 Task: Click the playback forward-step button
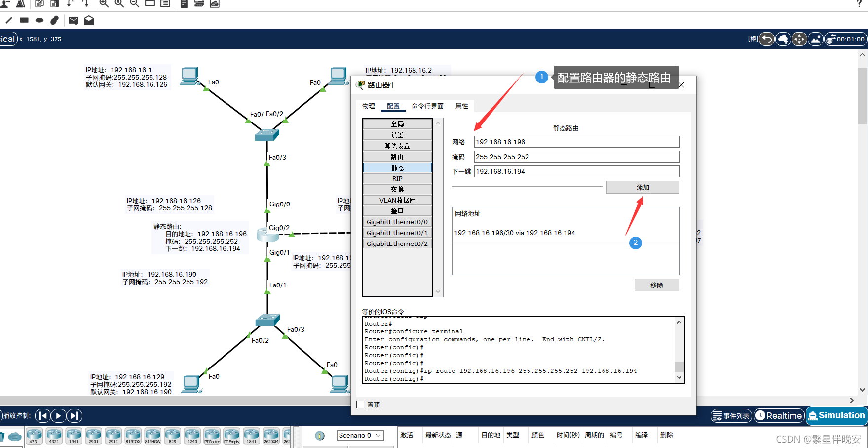(x=74, y=416)
